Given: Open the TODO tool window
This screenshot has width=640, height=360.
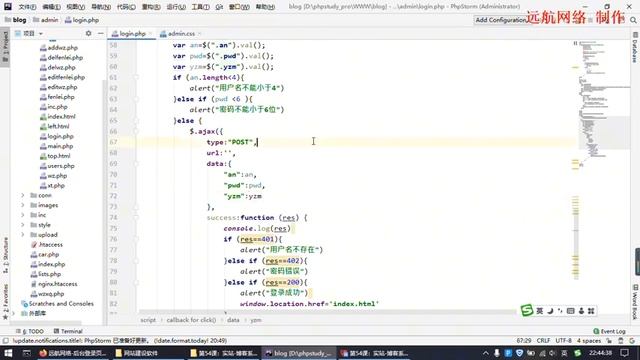Looking at the screenshot, I should tap(29, 331).
